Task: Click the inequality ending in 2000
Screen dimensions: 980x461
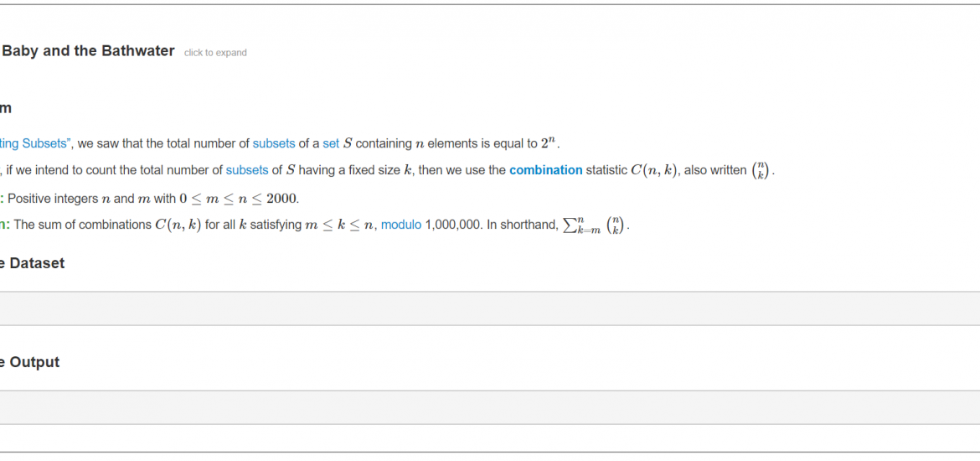Action: point(239,199)
